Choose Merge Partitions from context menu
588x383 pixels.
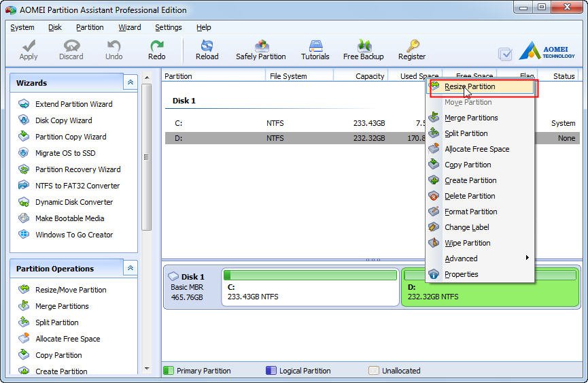pos(481,118)
